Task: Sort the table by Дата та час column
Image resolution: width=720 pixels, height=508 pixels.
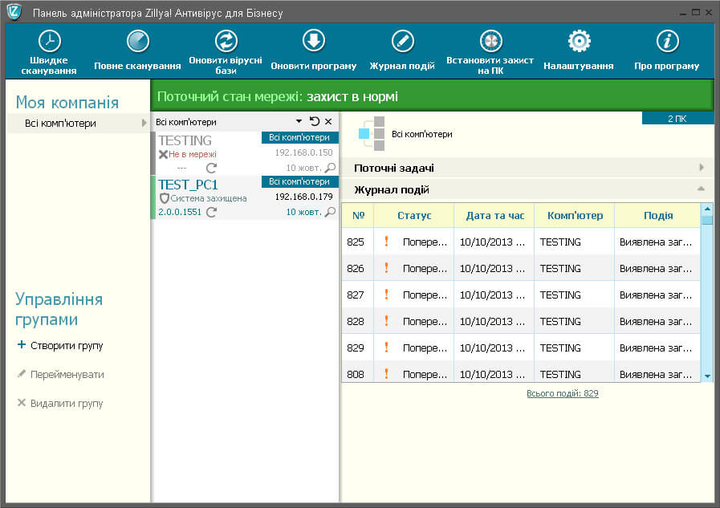Action: (494, 215)
